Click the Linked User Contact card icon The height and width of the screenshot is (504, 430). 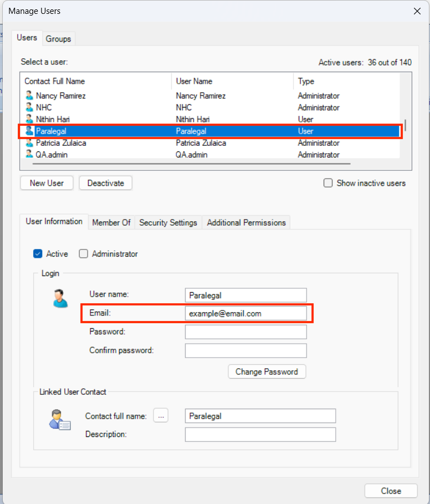[60, 421]
